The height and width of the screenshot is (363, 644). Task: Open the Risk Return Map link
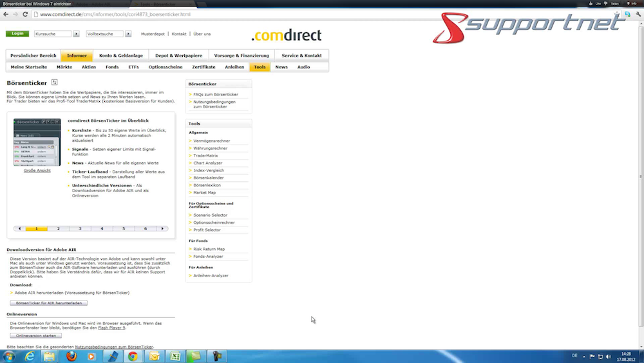click(x=209, y=249)
